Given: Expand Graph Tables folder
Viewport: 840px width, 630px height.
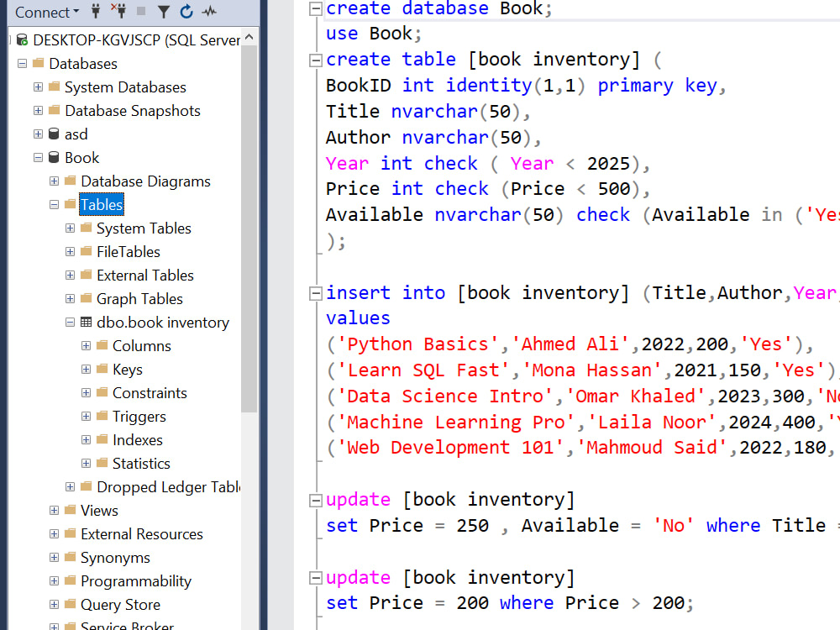Looking at the screenshot, I should (71, 299).
